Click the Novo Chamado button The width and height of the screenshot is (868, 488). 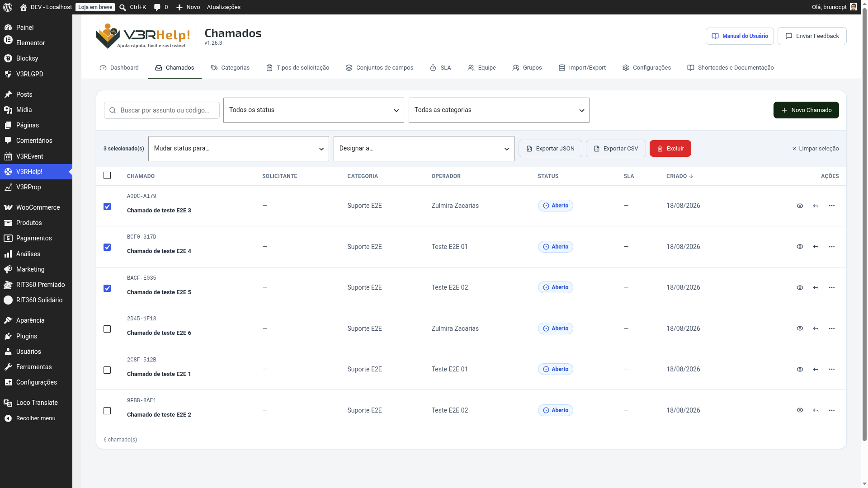pyautogui.click(x=806, y=110)
